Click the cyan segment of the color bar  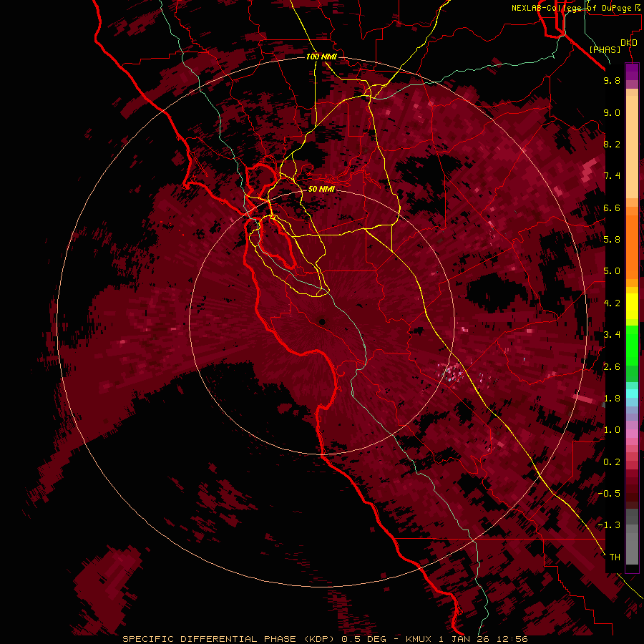pos(632,394)
